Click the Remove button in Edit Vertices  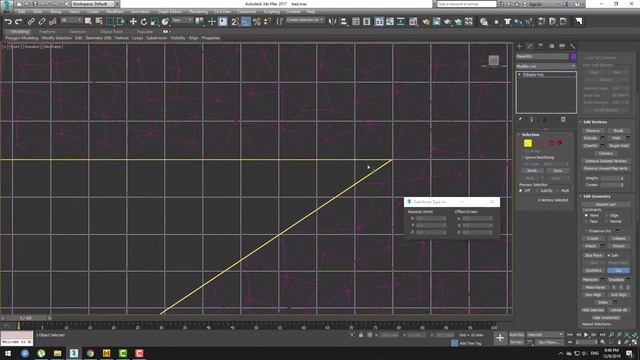(593, 131)
